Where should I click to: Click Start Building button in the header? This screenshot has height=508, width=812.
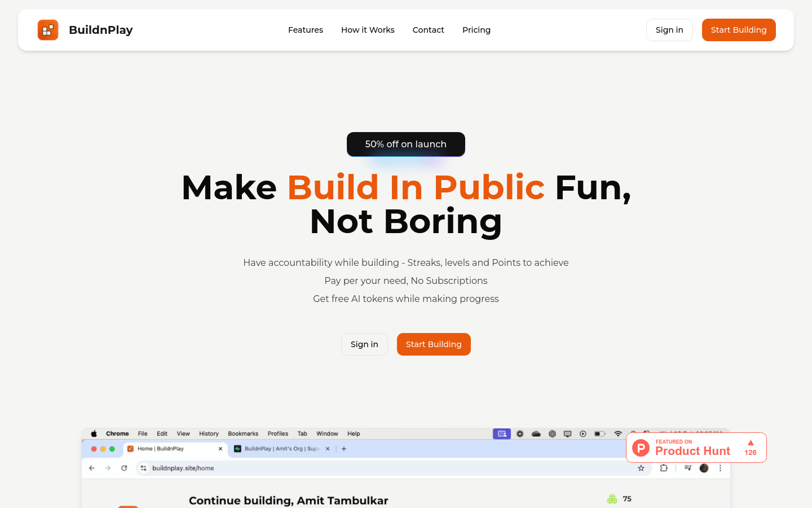point(739,30)
